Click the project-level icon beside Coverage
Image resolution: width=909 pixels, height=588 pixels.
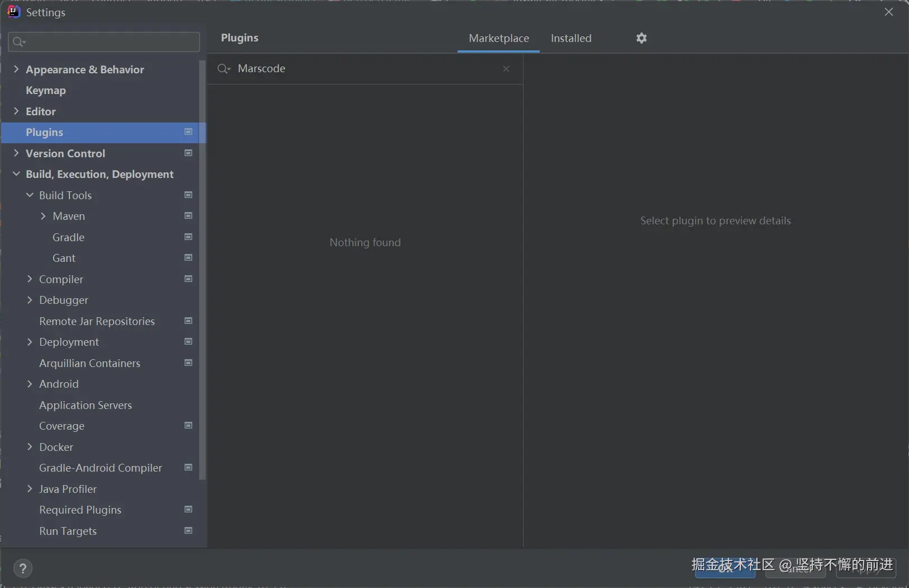coord(189,425)
